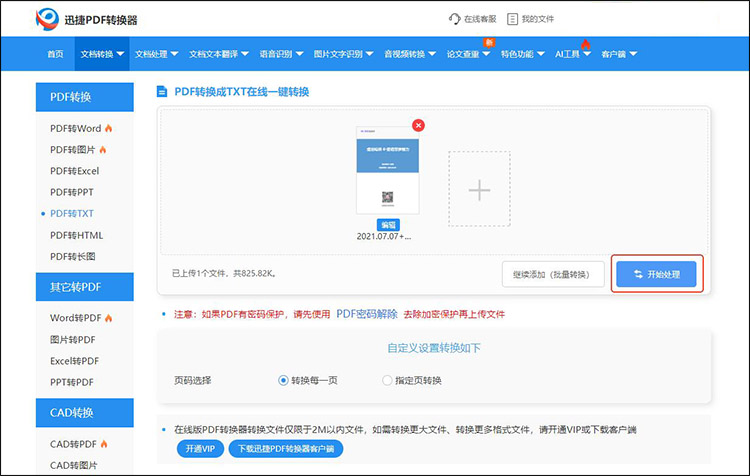Click flame icon next to PDF转Word

click(109, 128)
